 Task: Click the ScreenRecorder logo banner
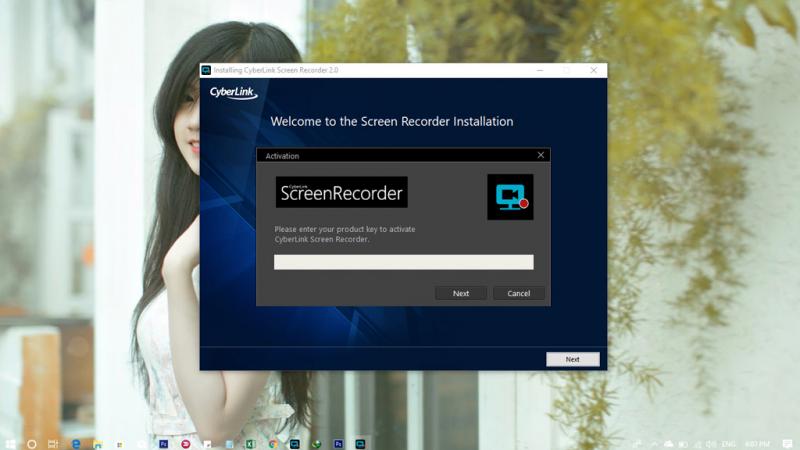341,192
